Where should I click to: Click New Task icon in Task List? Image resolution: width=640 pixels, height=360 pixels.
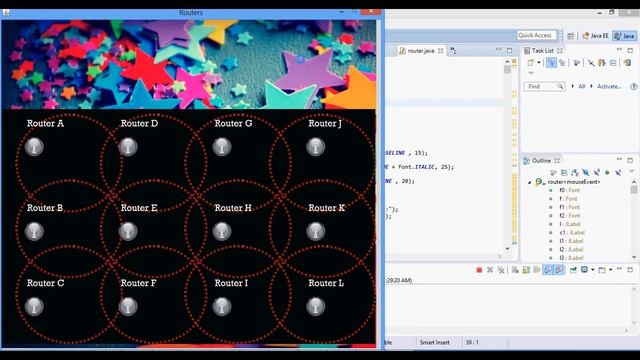[530, 62]
